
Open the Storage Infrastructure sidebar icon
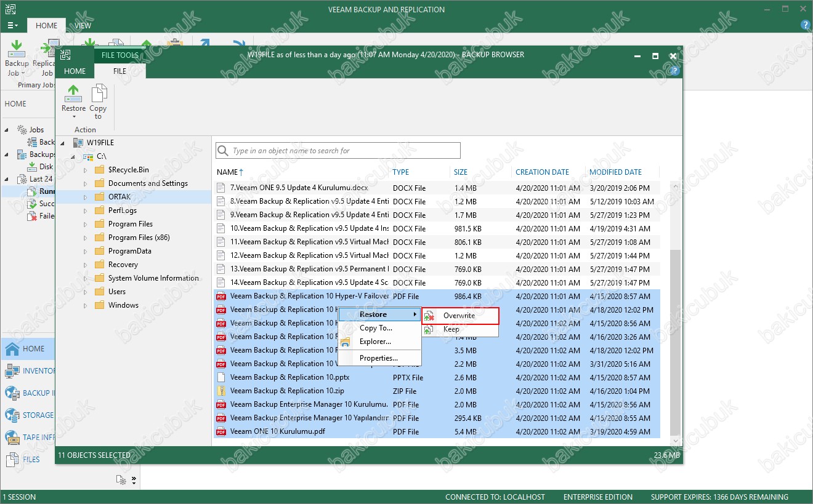(x=12, y=415)
